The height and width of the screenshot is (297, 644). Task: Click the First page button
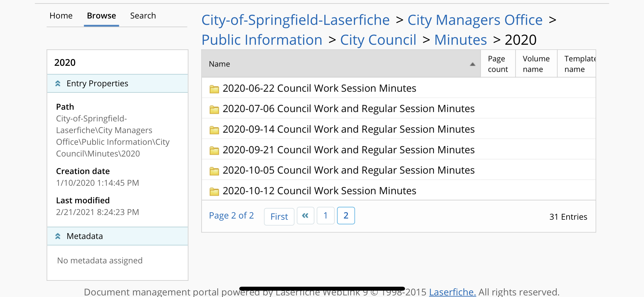pos(279,216)
